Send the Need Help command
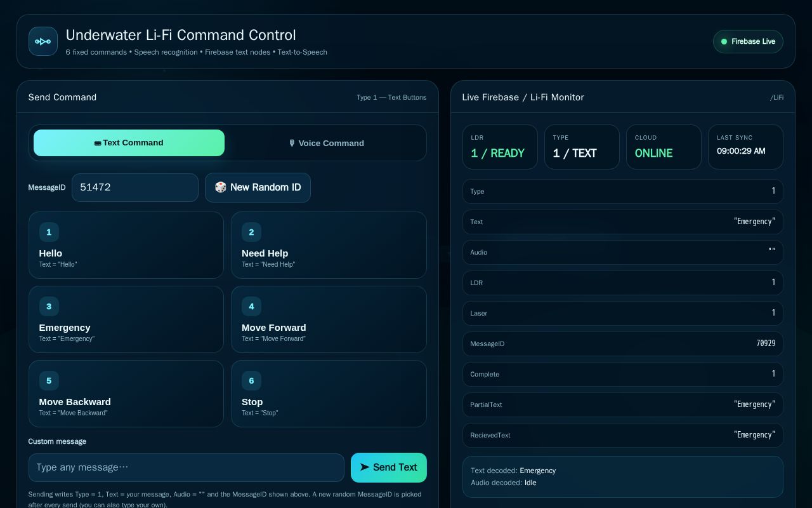Screen dimensions: 812x508 [x=329, y=245]
